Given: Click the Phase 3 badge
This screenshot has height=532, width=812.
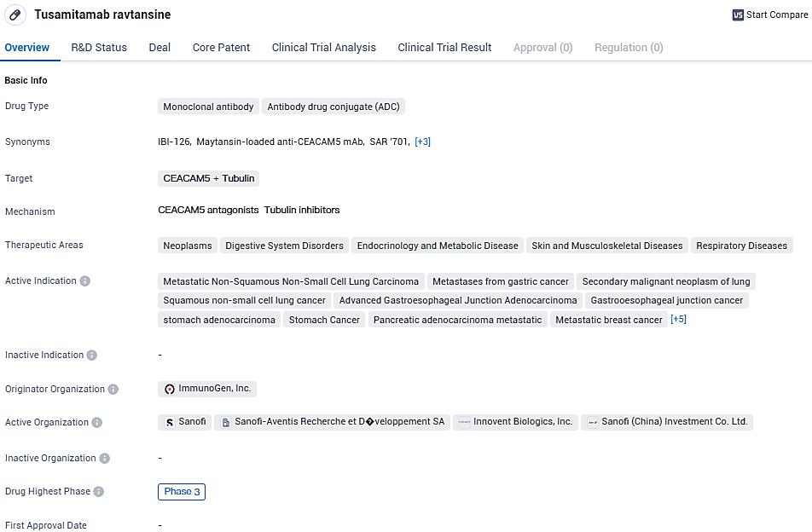Looking at the screenshot, I should (182, 492).
